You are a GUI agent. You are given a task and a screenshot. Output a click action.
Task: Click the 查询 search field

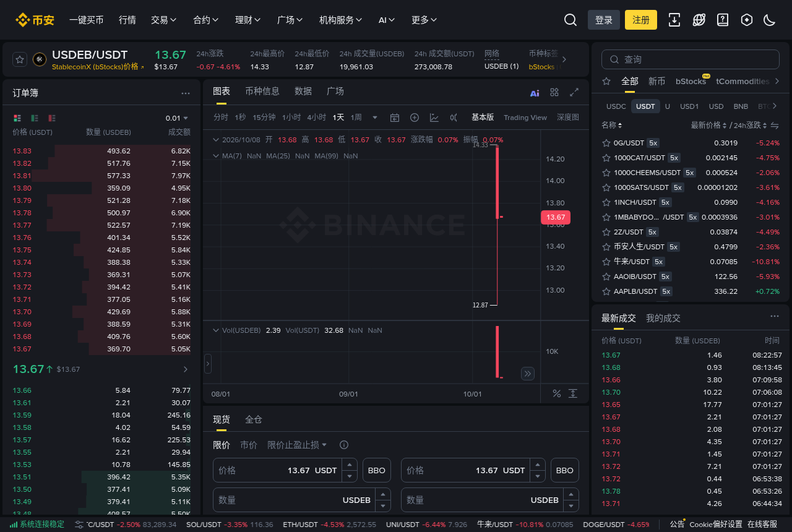pos(691,59)
